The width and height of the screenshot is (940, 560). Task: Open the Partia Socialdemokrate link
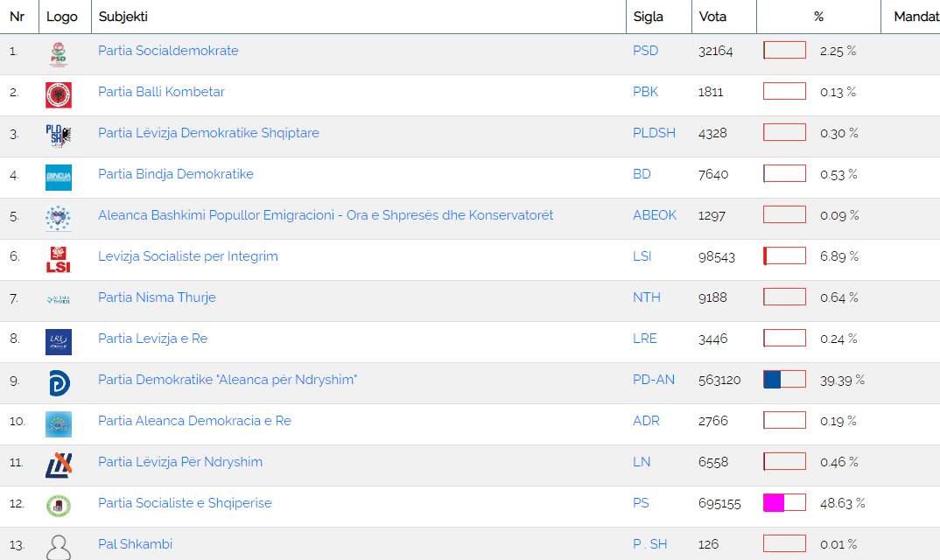168,51
